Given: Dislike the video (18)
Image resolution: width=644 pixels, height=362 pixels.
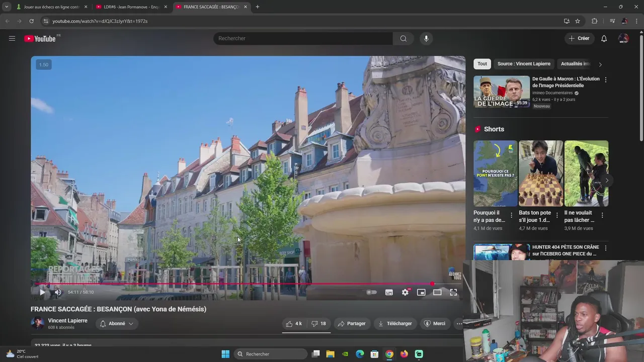Looking at the screenshot, I should tap(318, 323).
